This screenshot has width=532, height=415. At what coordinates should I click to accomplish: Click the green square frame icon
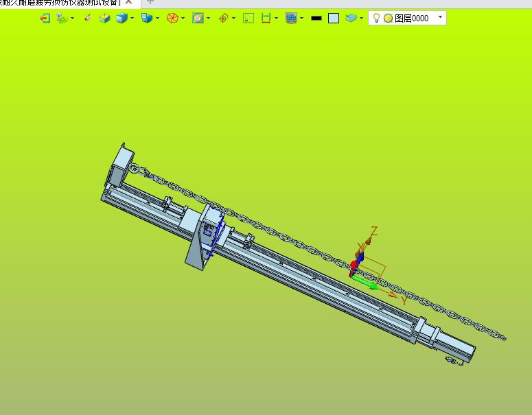click(x=248, y=18)
